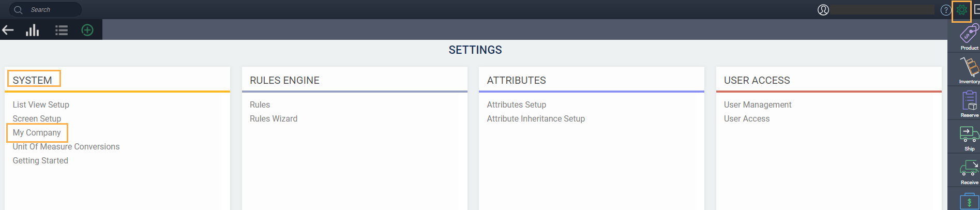Open the Rules Wizard link
This screenshot has height=210, width=980.
click(x=274, y=119)
